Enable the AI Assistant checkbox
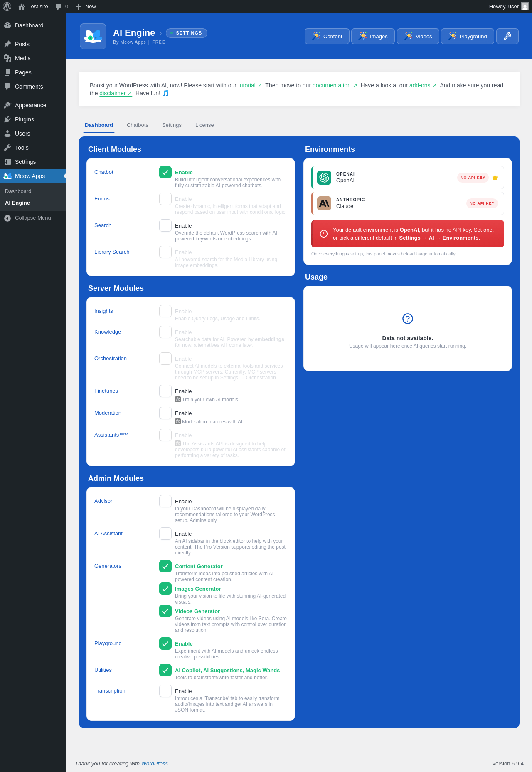Image resolution: width=532 pixels, height=772 pixels. [165, 534]
